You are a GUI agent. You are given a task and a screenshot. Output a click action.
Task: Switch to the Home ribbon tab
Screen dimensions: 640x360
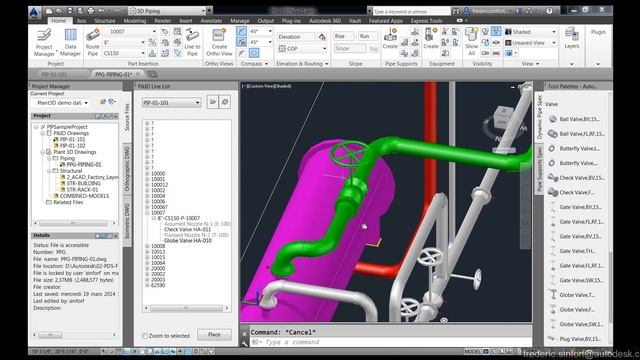[58, 20]
